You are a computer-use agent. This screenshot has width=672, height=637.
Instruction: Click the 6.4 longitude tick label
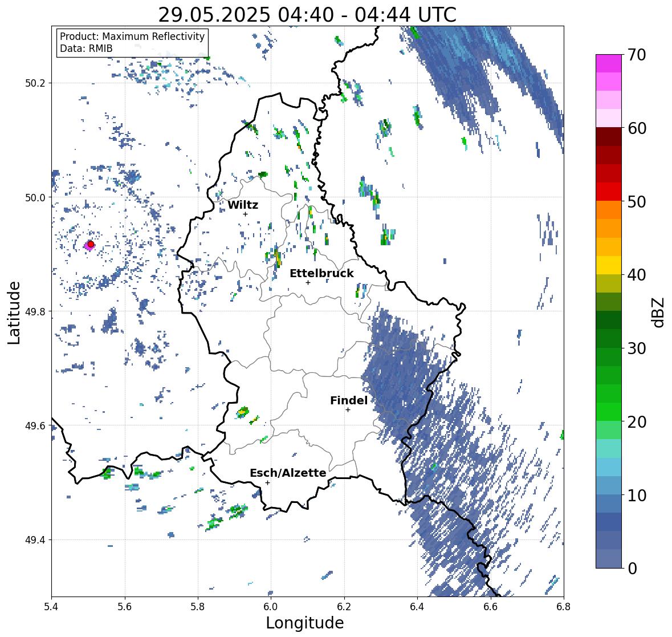pos(417,607)
